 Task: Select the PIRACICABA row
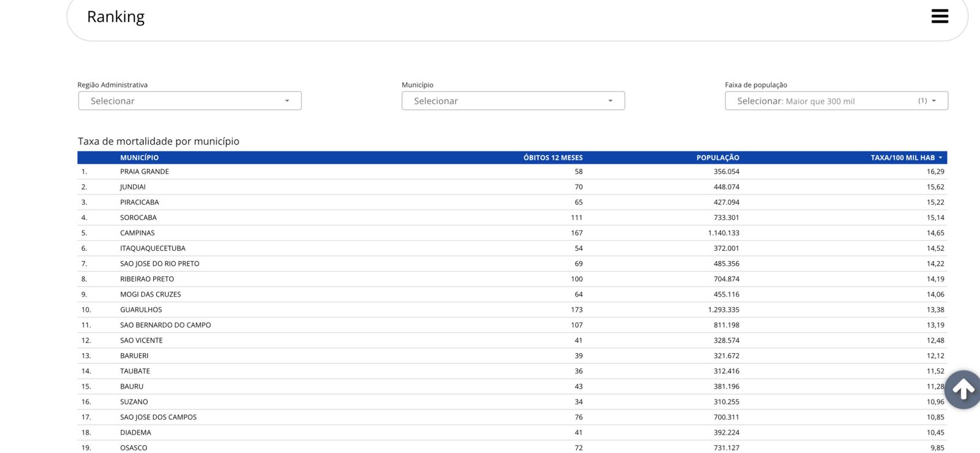512,202
